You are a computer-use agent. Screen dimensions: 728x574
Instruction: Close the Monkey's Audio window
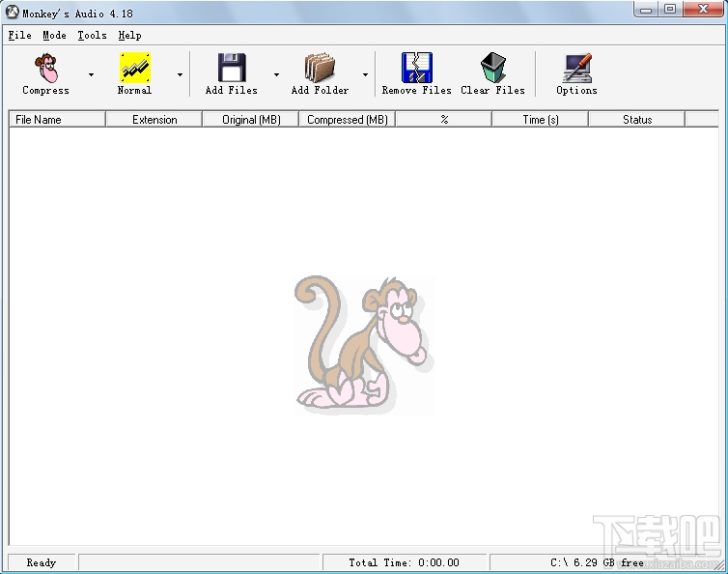(x=703, y=10)
